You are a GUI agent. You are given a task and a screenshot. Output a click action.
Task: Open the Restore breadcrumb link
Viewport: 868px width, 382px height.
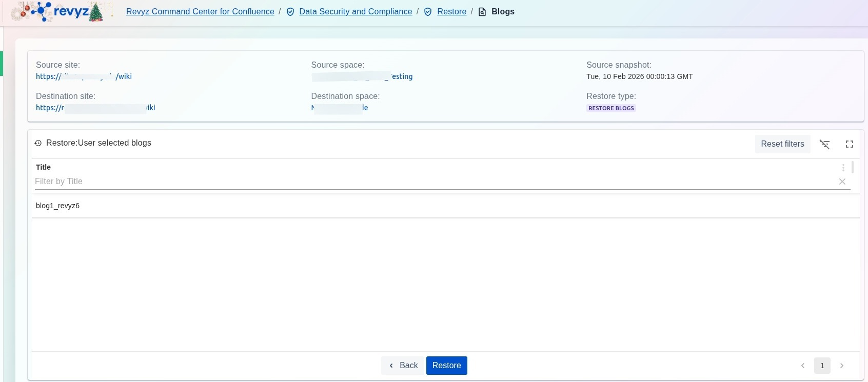coord(451,12)
